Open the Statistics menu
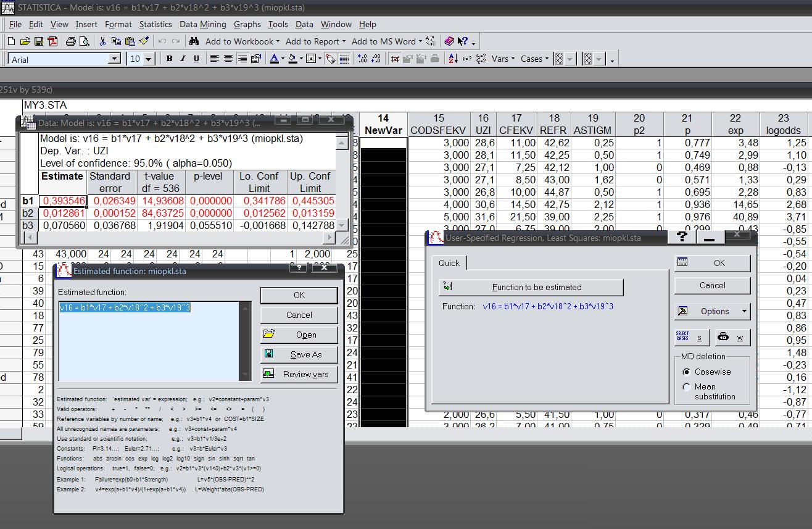This screenshot has height=529, width=812. coord(155,24)
